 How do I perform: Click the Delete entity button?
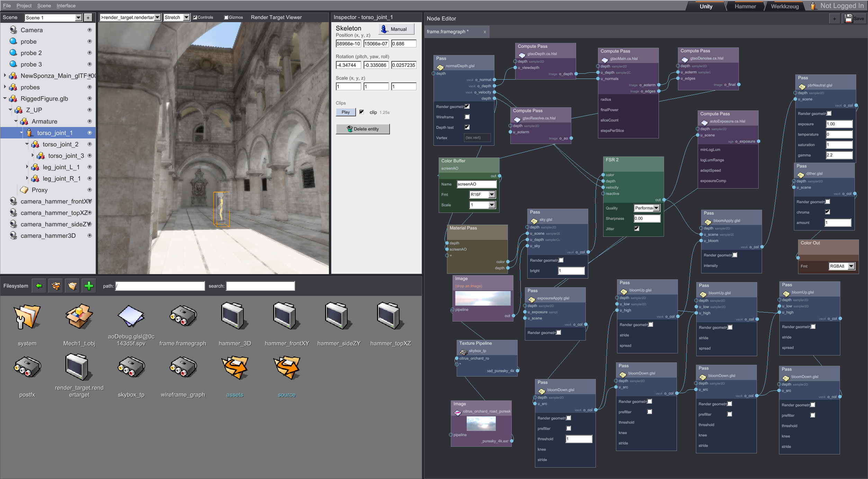click(x=363, y=129)
